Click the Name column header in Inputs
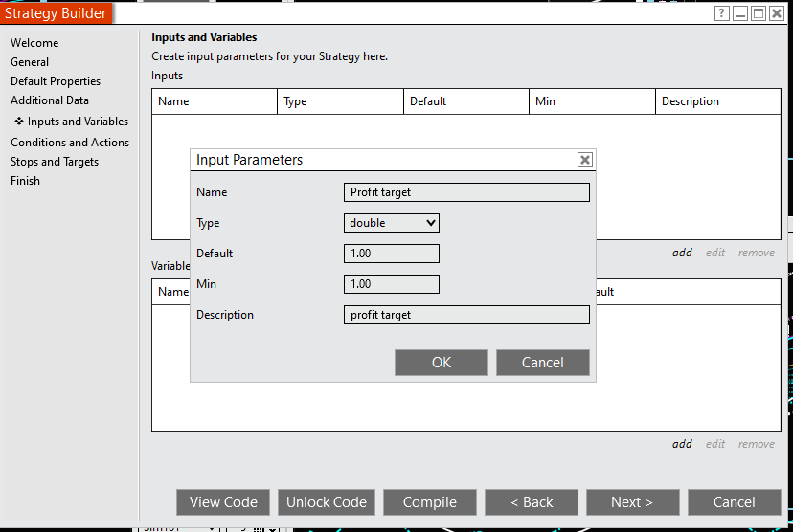The image size is (793, 532). [215, 101]
